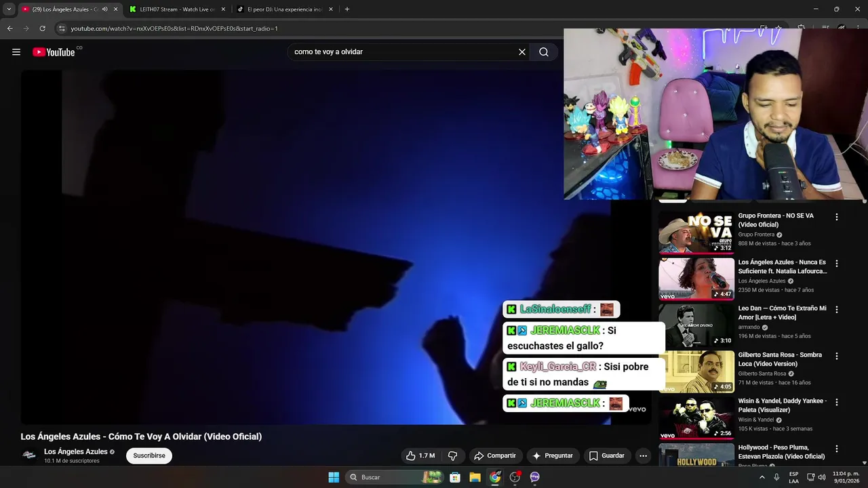Close the 'El peor DJ' tab
The width and height of the screenshot is (868, 488).
(x=331, y=9)
